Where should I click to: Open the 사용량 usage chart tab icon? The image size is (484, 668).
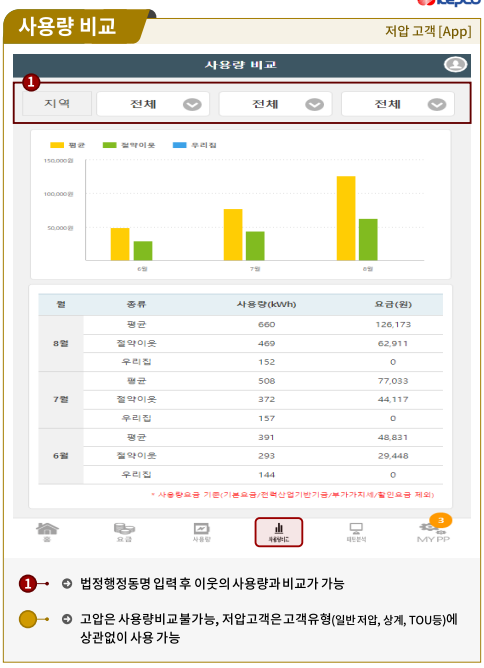coord(202,532)
